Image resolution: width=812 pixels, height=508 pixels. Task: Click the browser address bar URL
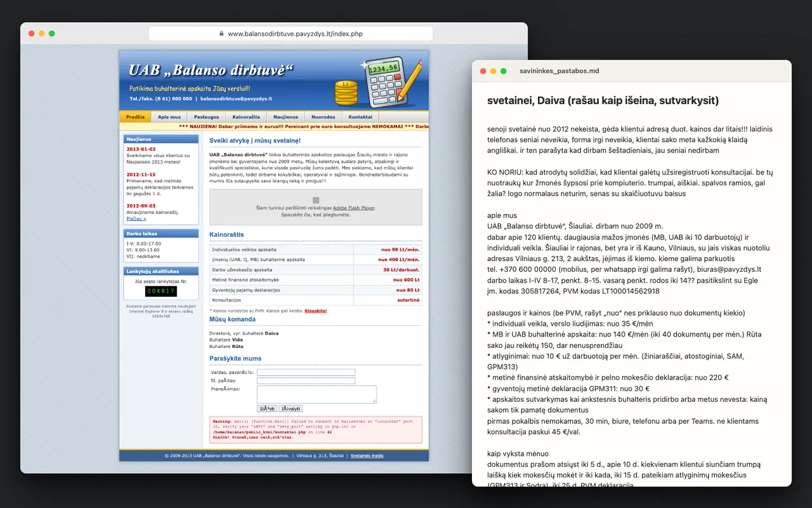[295, 34]
